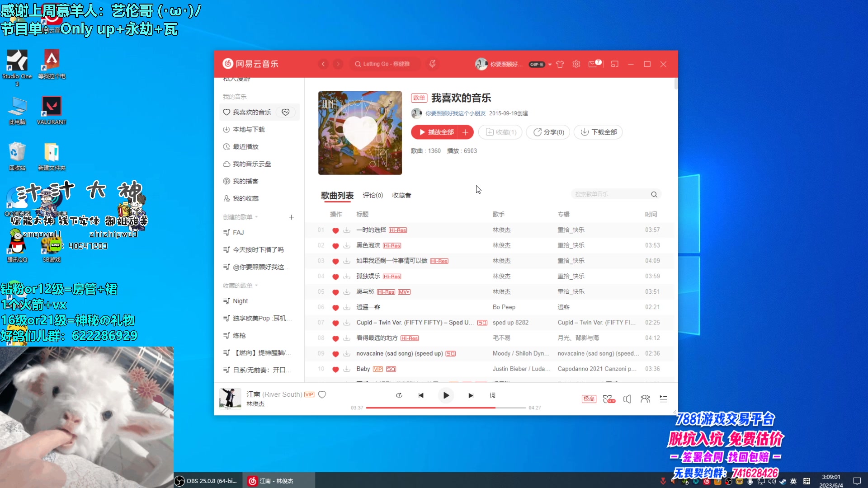Open OBS 25.0.8 from the taskbar
Viewport: 868px width, 488px height.
click(x=208, y=481)
